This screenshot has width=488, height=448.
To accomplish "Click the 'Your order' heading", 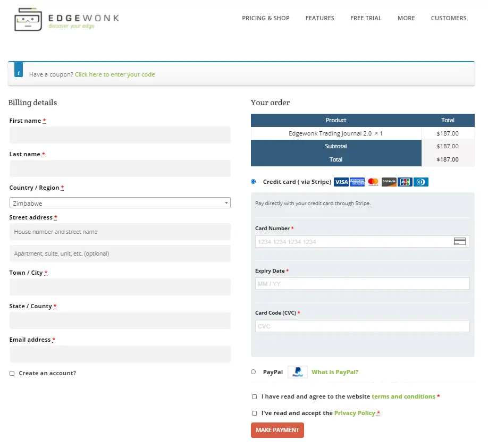I will (270, 103).
